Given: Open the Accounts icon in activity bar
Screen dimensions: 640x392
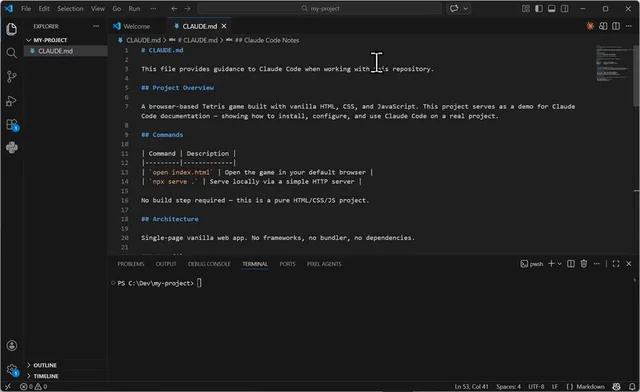Looking at the screenshot, I should click(x=12, y=345).
